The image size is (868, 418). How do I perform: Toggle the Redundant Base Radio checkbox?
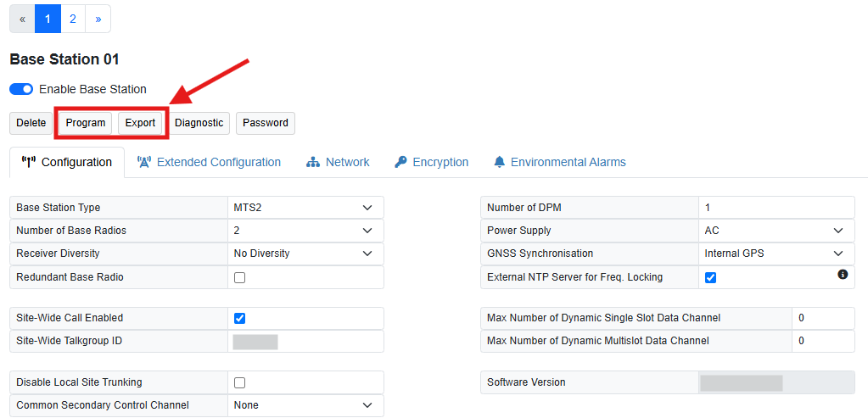click(239, 277)
